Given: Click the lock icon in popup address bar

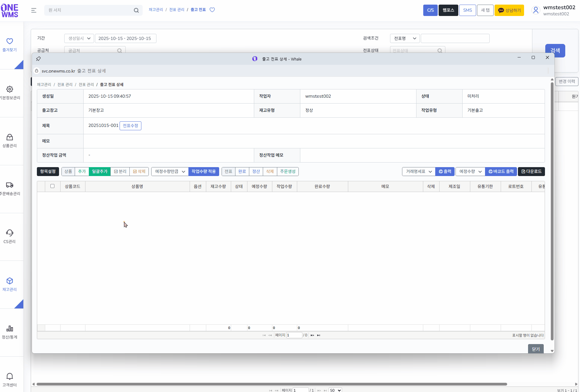Looking at the screenshot, I should 37,71.
